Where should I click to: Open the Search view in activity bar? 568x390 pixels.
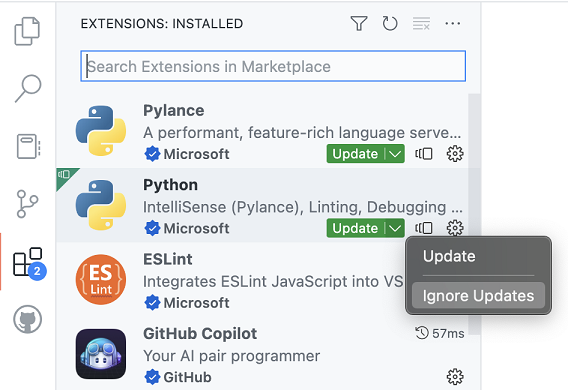pos(28,88)
